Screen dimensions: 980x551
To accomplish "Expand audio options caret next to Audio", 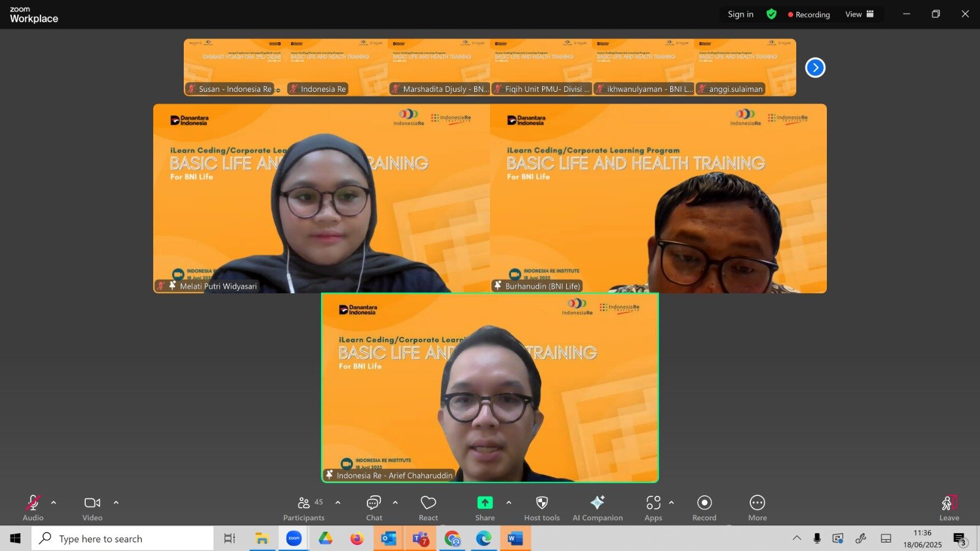I will coord(54,503).
